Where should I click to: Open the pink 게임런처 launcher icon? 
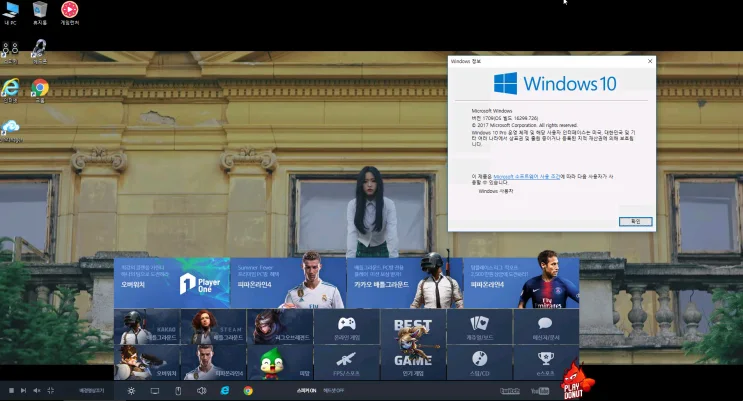(70, 13)
